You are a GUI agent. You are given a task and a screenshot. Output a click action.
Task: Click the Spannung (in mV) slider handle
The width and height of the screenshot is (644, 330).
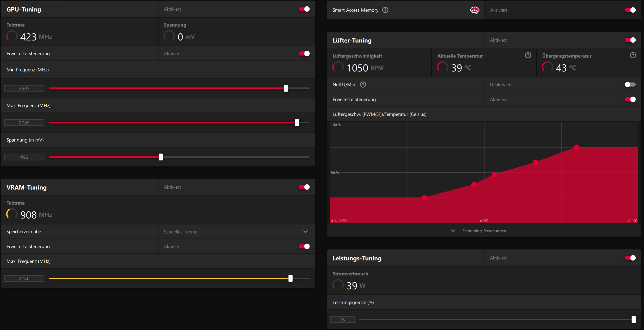click(x=161, y=157)
